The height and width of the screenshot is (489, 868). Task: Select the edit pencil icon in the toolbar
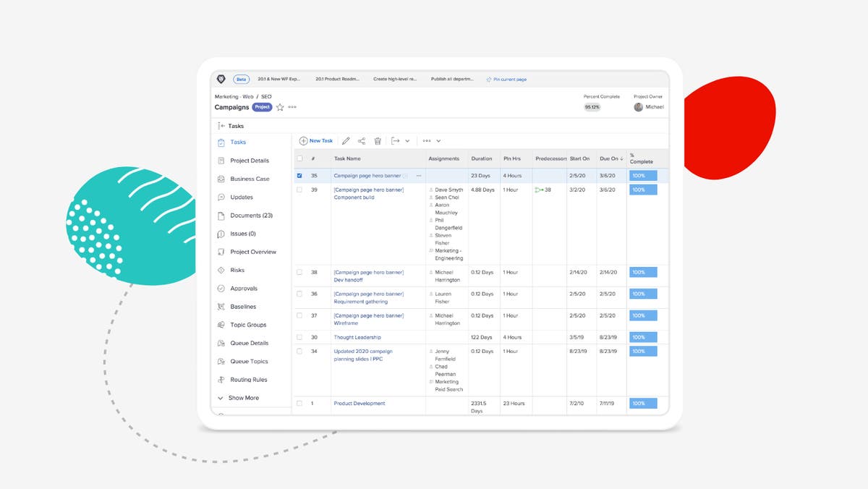[x=346, y=140]
